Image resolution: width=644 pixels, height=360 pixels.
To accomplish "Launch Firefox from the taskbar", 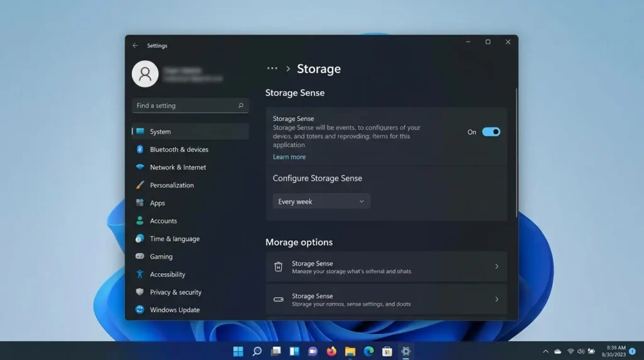I will coord(331,351).
